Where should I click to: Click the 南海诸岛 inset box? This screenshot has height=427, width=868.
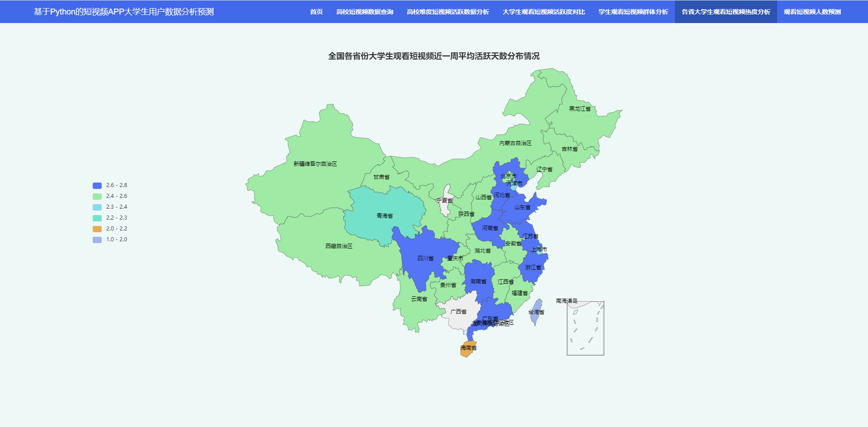click(585, 328)
